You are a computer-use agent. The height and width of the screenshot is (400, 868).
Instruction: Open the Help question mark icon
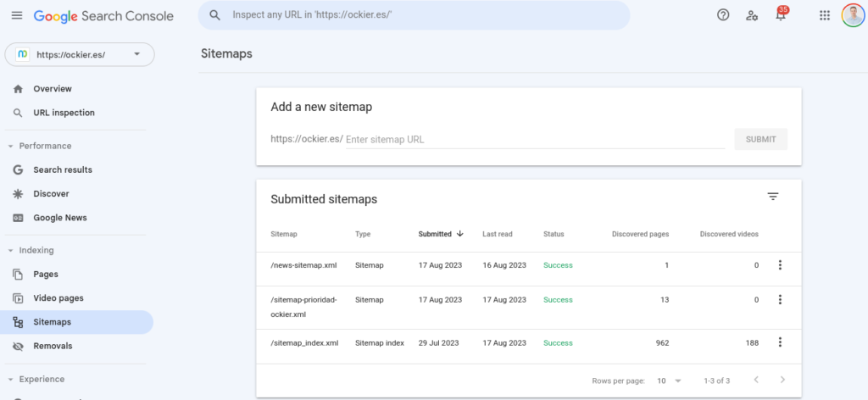click(723, 15)
